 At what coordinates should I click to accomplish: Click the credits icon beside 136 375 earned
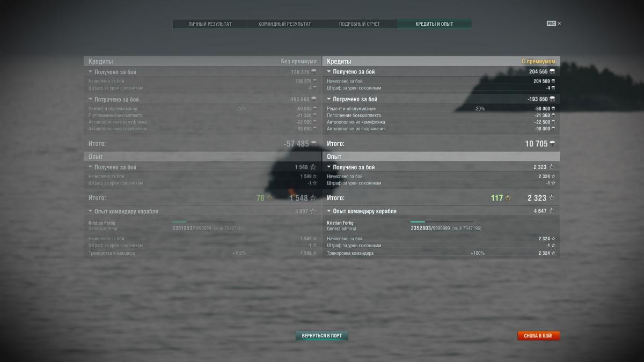tap(313, 71)
